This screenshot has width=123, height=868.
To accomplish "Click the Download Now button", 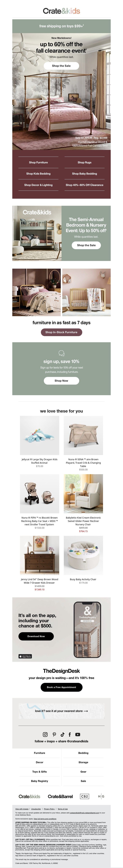I will [x=36, y=636].
